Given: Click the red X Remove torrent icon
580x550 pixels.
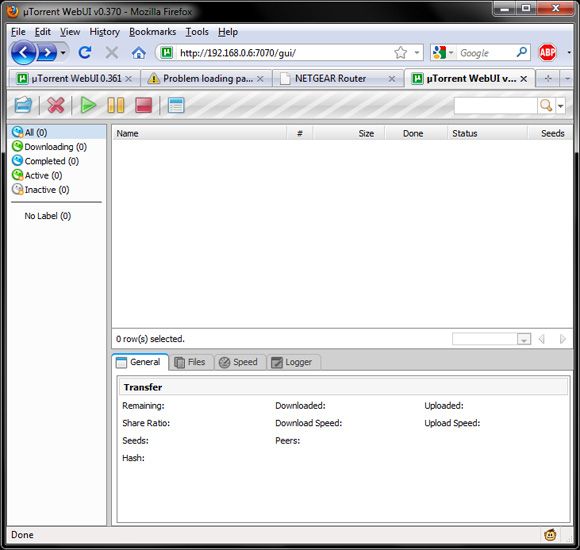Looking at the screenshot, I should tap(56, 105).
